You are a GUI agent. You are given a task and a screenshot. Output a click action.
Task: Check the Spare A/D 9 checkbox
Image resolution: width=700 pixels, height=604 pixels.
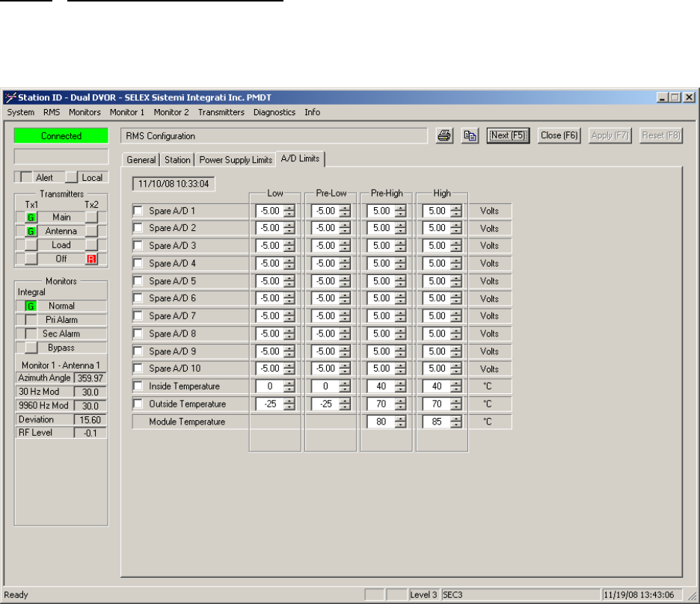pos(138,351)
